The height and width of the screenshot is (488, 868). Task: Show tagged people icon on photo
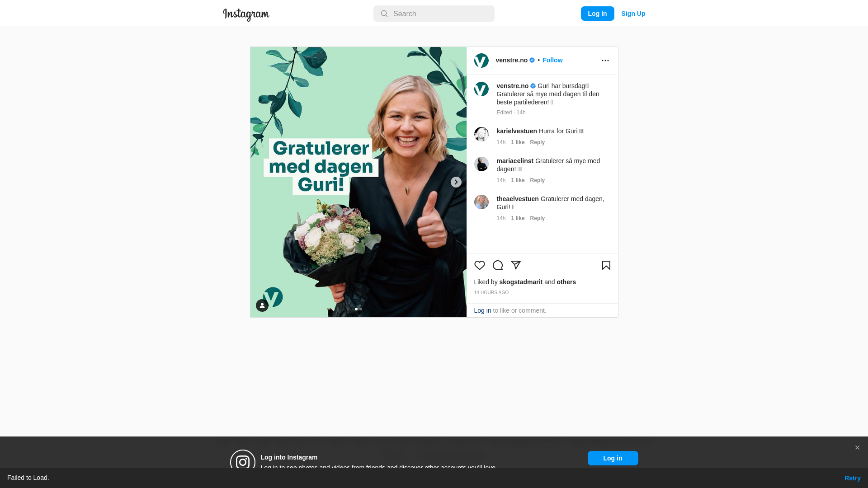[x=262, y=306]
